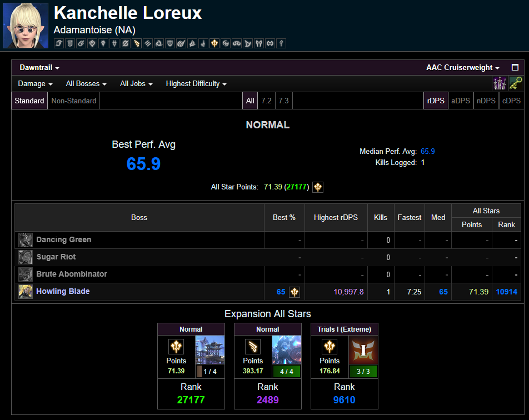The image size is (529, 420).
Task: Click all-stars rank 27177 in first card
Action: pos(191,400)
